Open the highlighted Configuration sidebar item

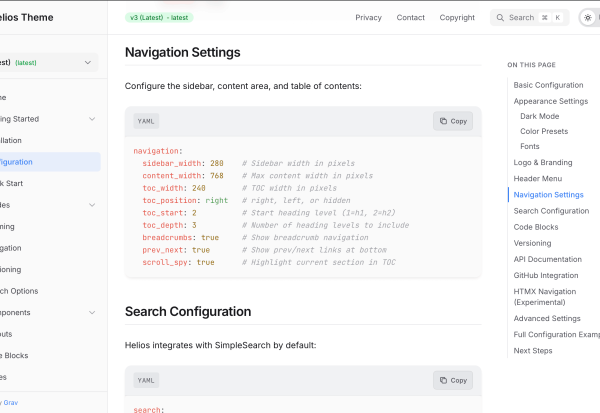(50, 162)
